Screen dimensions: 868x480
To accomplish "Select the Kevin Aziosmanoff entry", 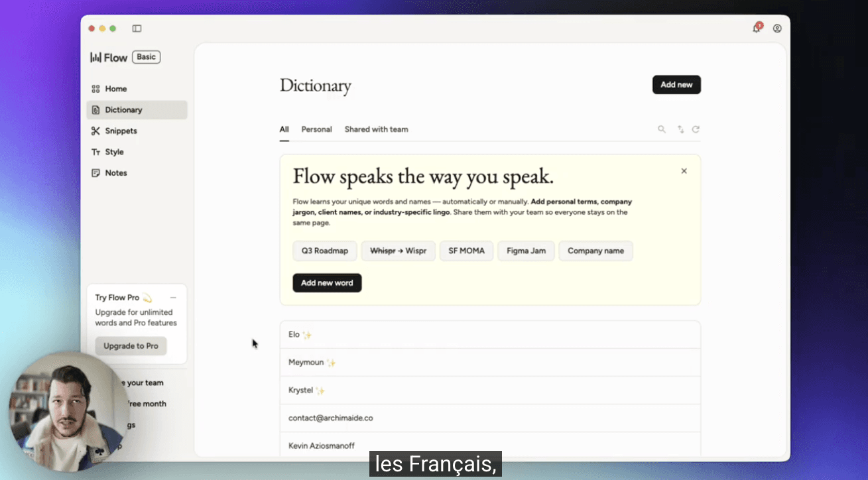I will click(x=490, y=445).
